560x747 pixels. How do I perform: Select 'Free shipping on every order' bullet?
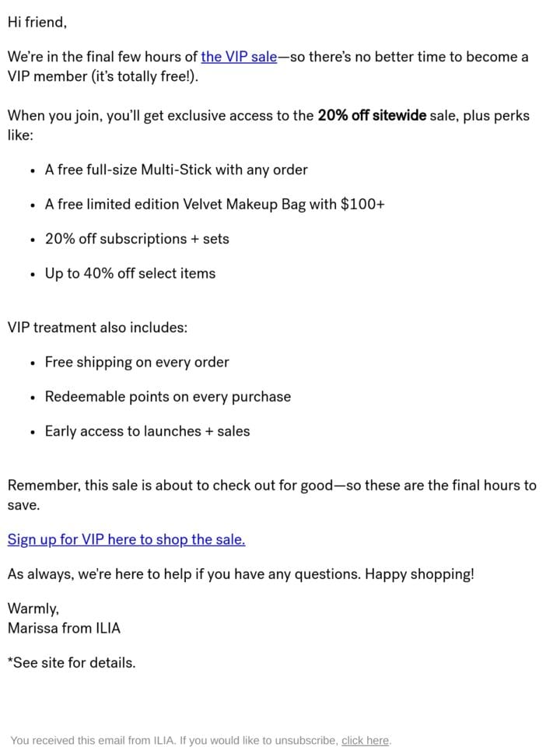pos(137,363)
